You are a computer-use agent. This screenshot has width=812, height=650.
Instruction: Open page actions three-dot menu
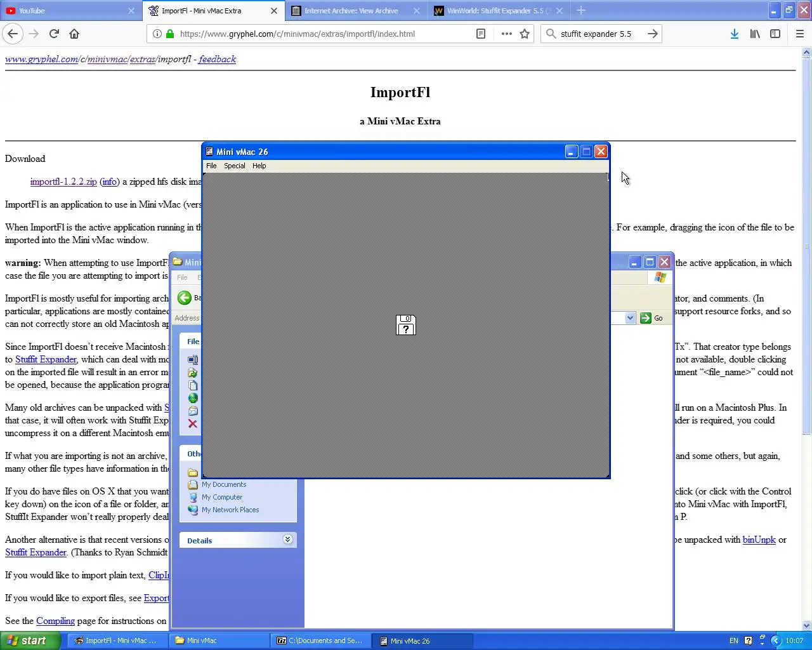(506, 34)
